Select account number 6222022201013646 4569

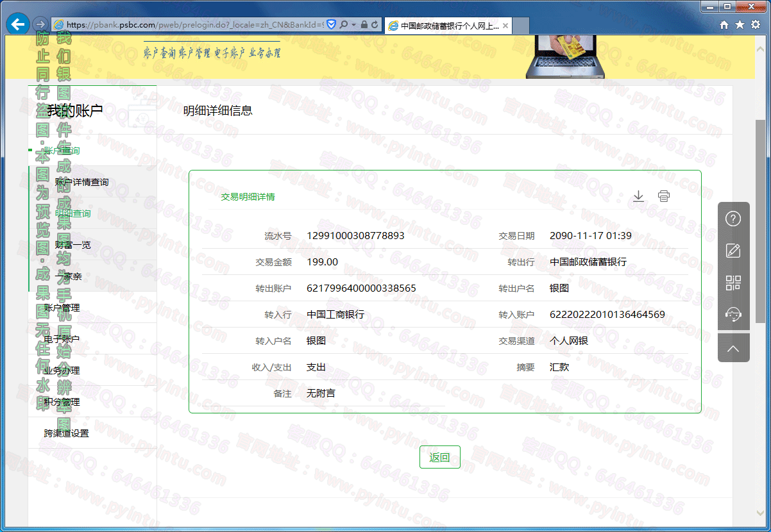point(607,314)
